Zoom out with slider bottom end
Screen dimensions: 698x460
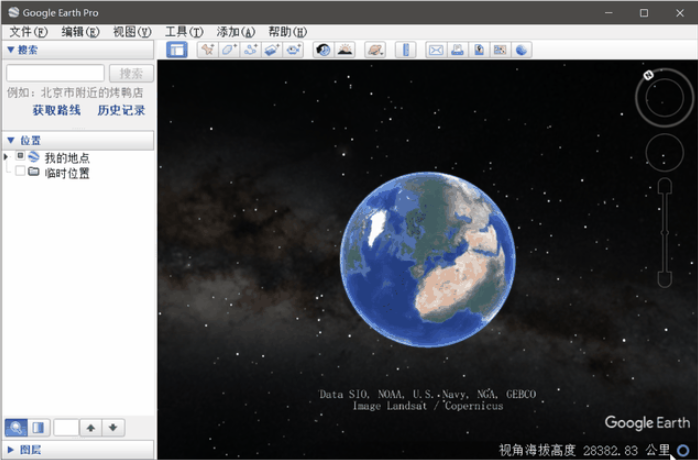(665, 280)
